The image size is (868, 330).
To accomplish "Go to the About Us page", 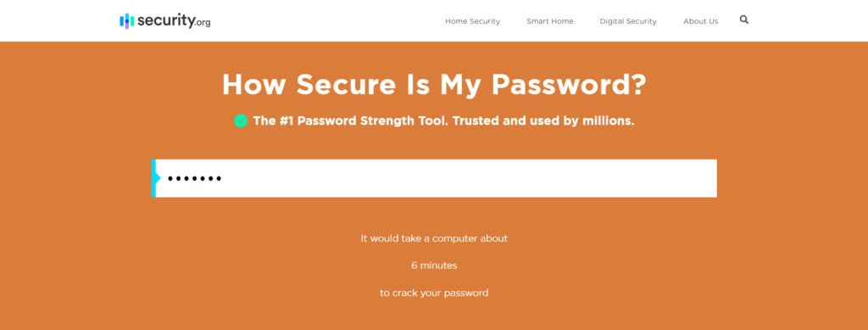I will point(700,21).
